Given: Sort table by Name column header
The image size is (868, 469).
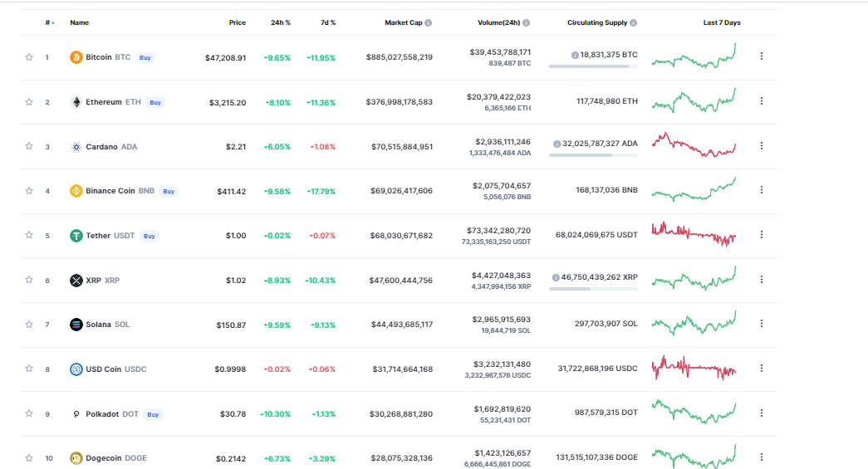Looking at the screenshot, I should (x=79, y=22).
